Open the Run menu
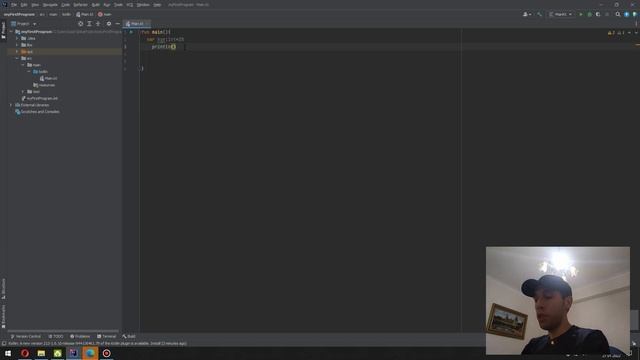 point(107,4)
